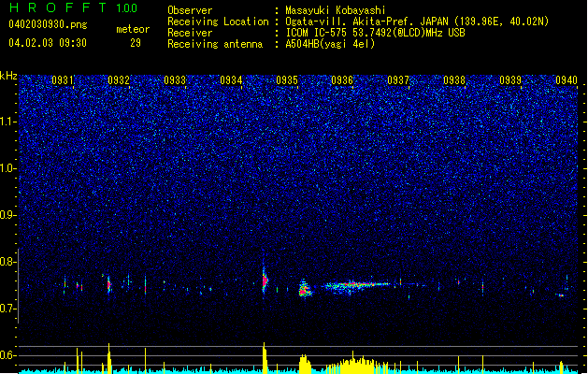Click the strong meteor echo just before 0935

[265, 280]
